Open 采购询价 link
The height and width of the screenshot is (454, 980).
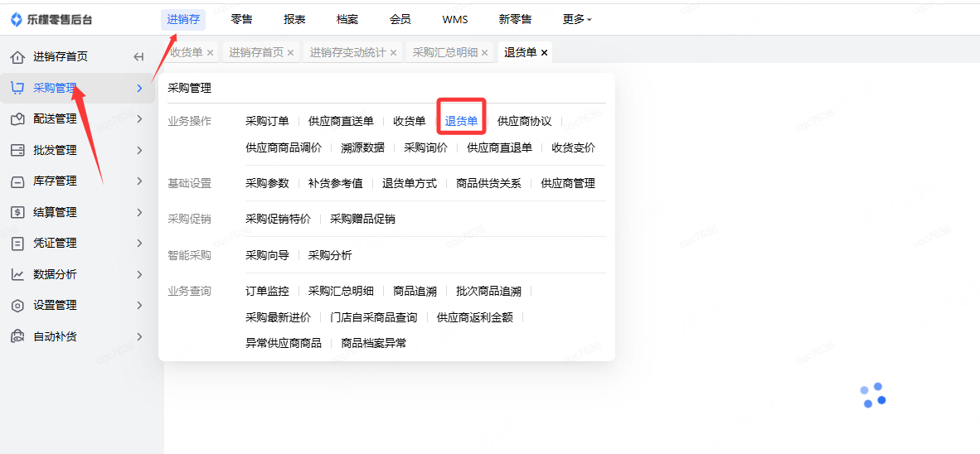pos(425,148)
